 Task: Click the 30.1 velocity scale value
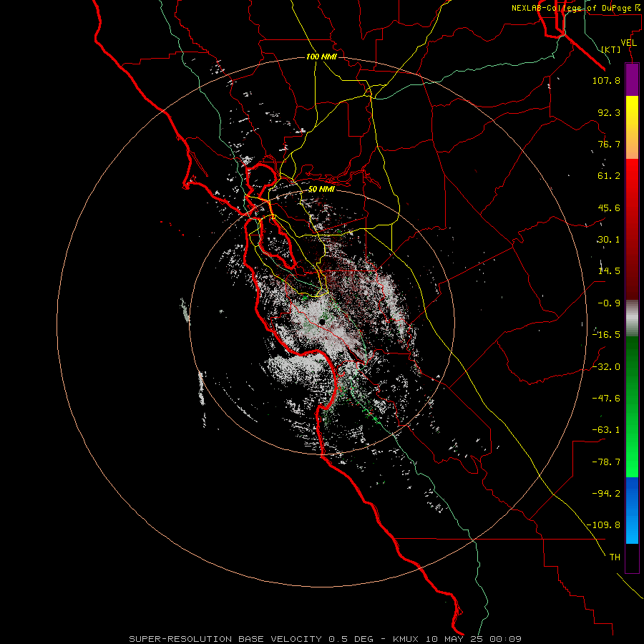(x=609, y=240)
